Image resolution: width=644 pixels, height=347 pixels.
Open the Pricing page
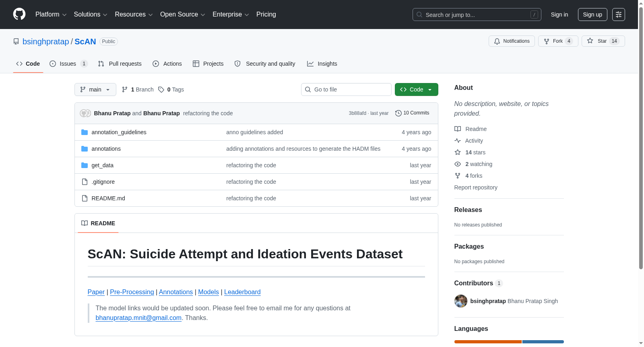[266, 15]
